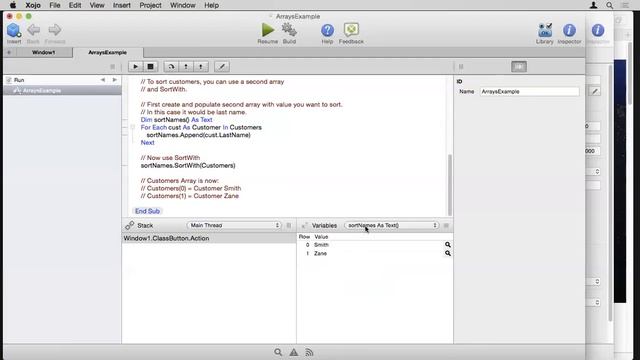This screenshot has height=360, width=640.
Task: Switch to the Window1 tab
Action: click(43, 53)
